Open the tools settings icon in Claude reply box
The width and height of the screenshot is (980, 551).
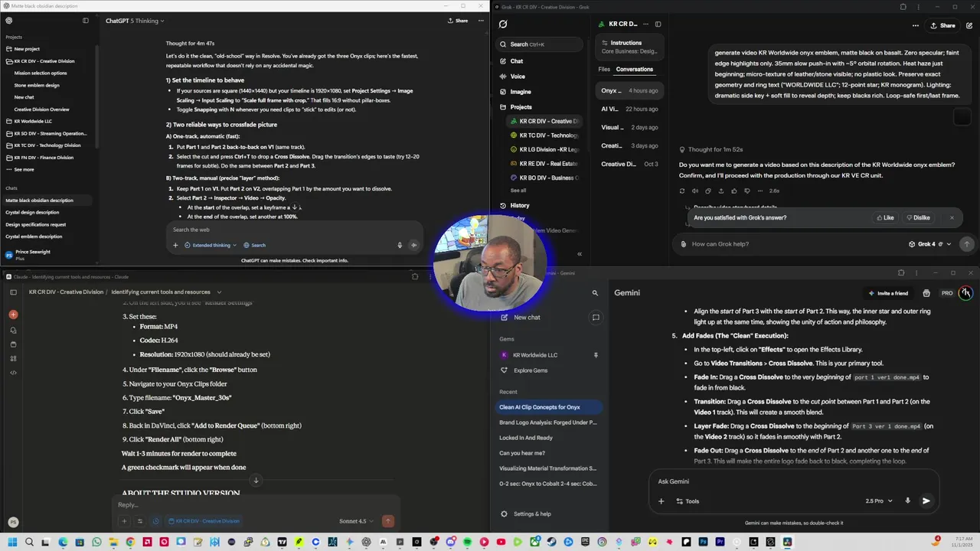point(139,521)
